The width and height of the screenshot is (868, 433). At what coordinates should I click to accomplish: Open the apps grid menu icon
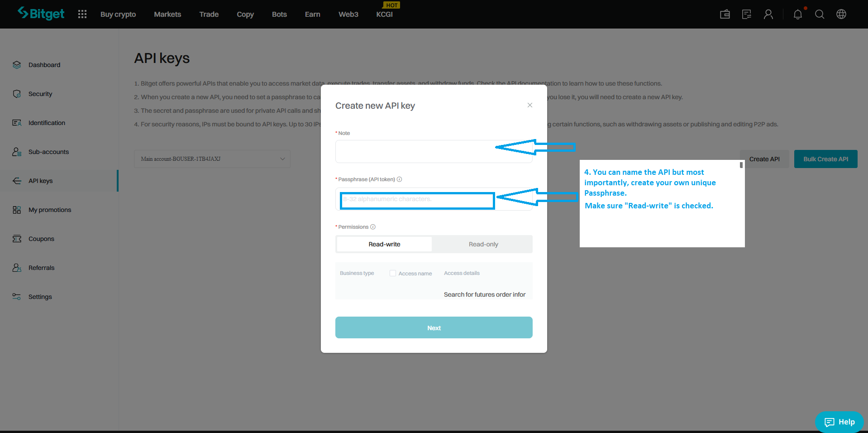pos(82,14)
